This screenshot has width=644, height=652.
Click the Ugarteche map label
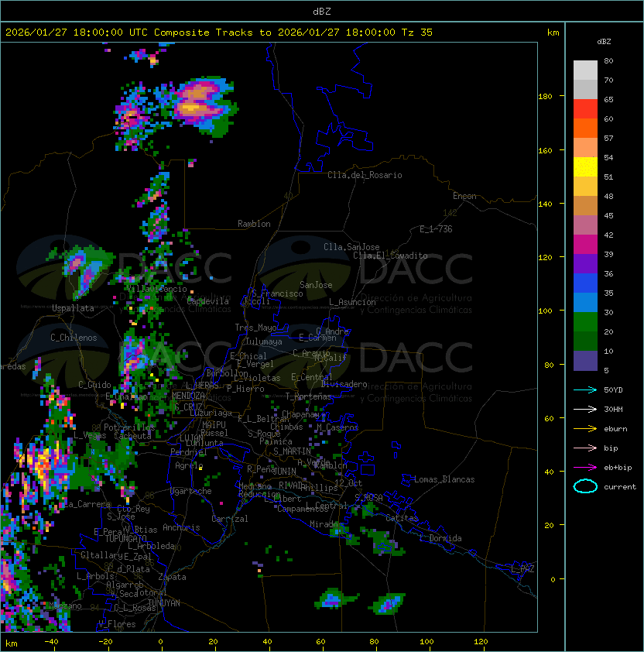pyautogui.click(x=191, y=491)
